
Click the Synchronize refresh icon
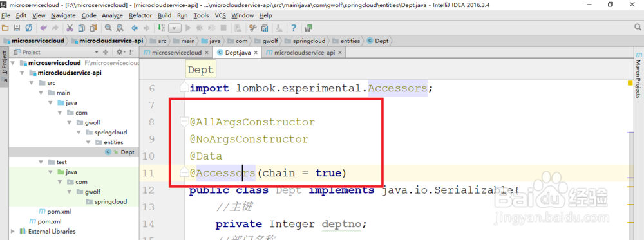point(28,28)
